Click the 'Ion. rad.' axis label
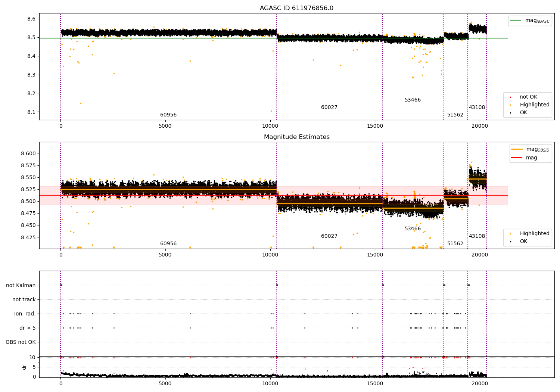The image size is (560, 392). tap(25, 314)
